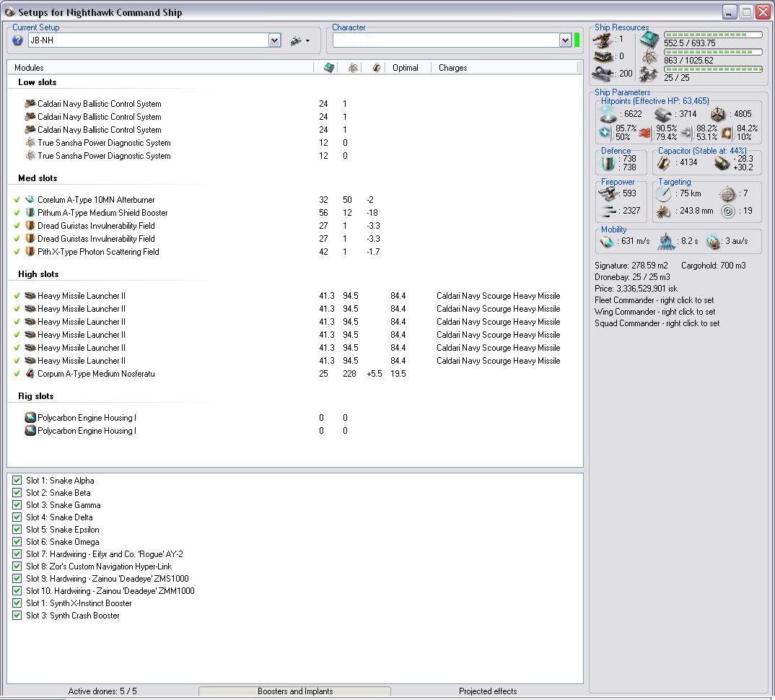Viewport: 775px width, 700px height.
Task: Click the powergrid column header icon
Action: [352, 68]
